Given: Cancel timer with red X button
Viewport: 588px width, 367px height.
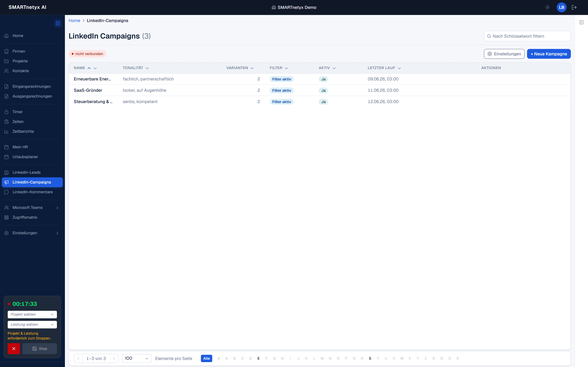Looking at the screenshot, I should [x=14, y=348].
